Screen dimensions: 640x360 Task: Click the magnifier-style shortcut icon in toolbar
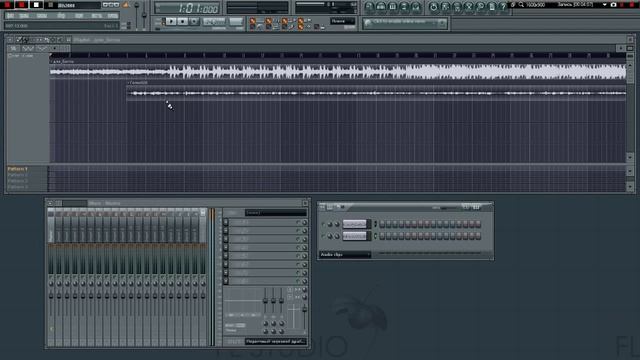[480, 7]
